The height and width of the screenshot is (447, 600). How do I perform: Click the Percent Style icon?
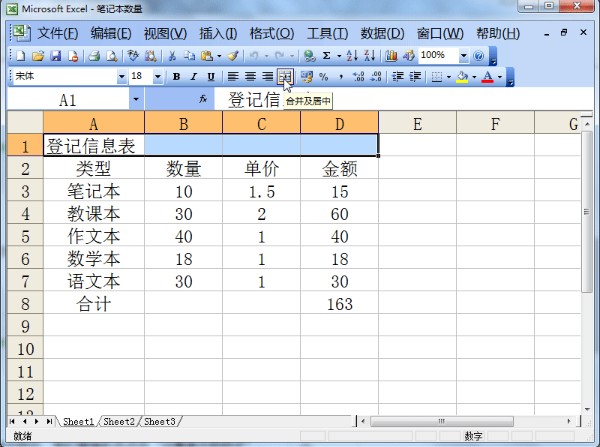[x=324, y=77]
